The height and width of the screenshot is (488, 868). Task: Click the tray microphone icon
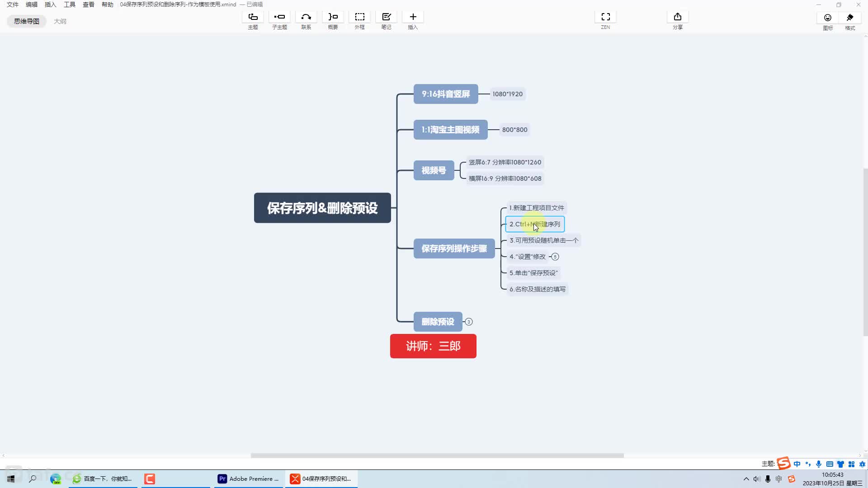(x=768, y=479)
